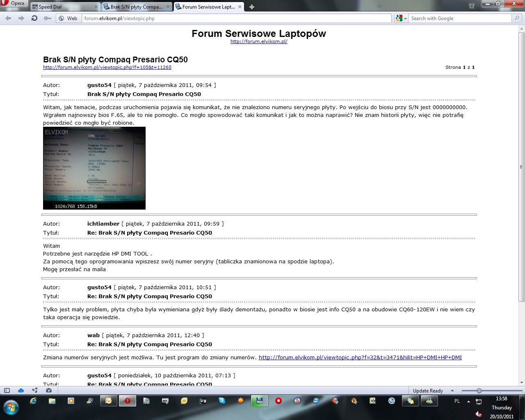Click the Strona 1 z 1 page indicator
The width and height of the screenshot is (525, 420).
click(x=460, y=67)
